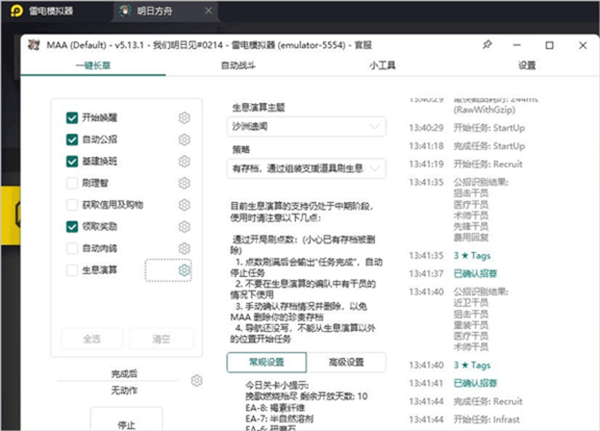This screenshot has width=600, height=431.
Task: Uncheck the 开始唤醒 checkbox
Action: [73, 117]
